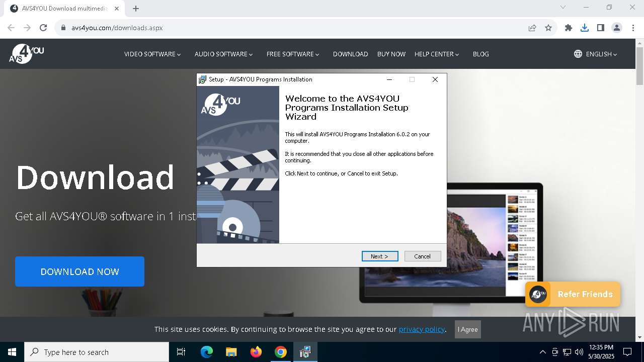Click the DOWNLOAD NOW button

click(x=79, y=271)
